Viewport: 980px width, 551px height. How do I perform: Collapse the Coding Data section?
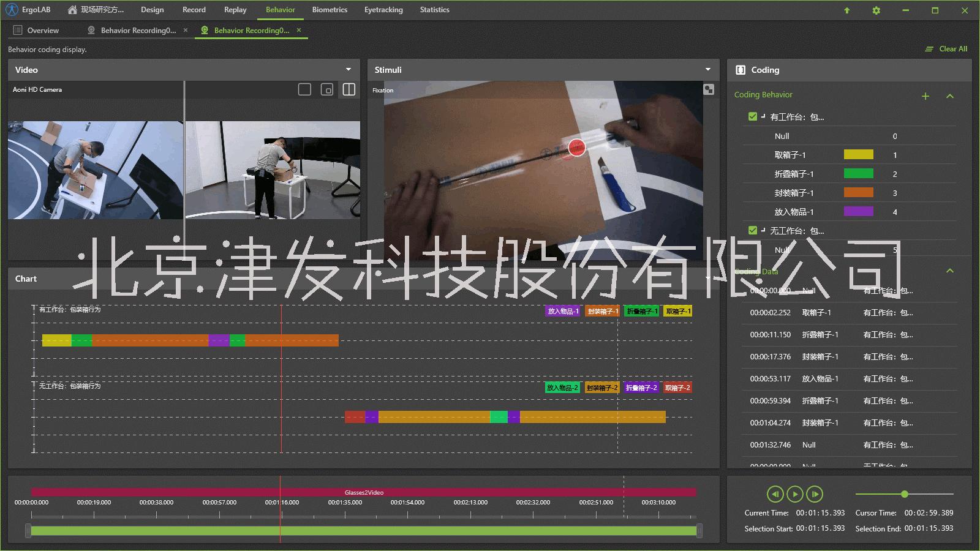tap(950, 271)
